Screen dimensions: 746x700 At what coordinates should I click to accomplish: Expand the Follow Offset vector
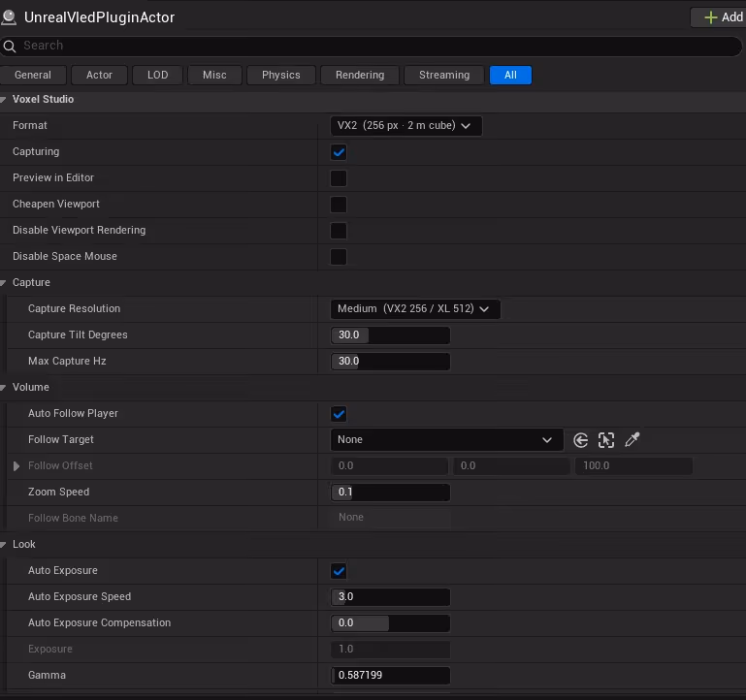pyautogui.click(x=16, y=466)
